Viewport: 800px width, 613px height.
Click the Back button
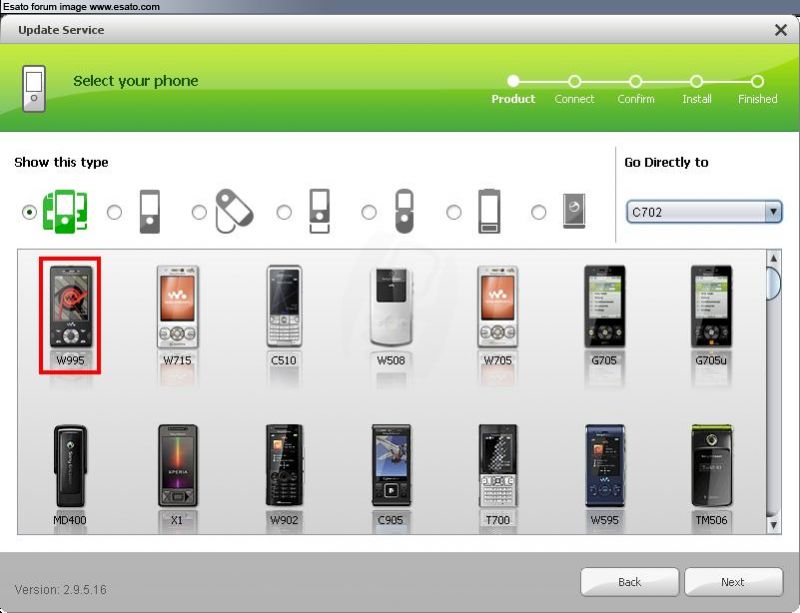(x=630, y=582)
